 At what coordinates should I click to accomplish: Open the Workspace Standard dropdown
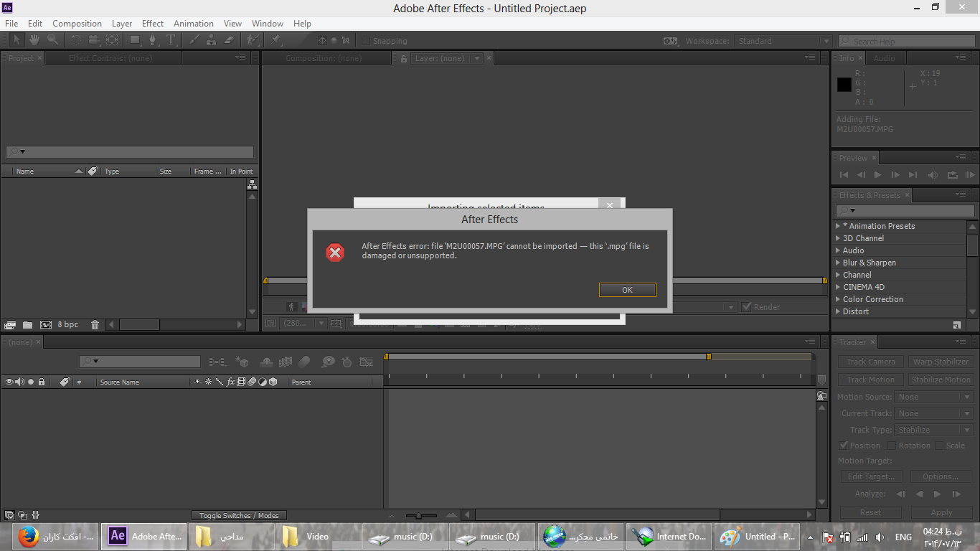coord(783,41)
